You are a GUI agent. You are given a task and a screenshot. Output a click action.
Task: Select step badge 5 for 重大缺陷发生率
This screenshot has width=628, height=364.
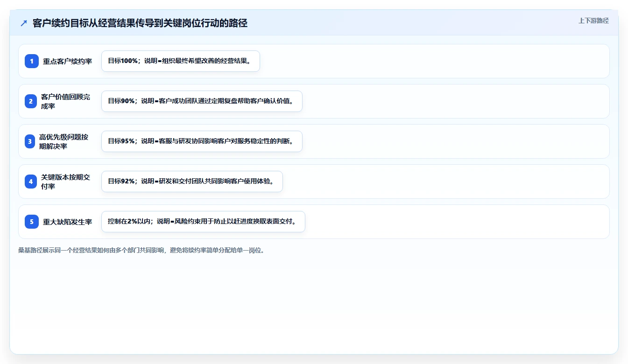(x=32, y=222)
